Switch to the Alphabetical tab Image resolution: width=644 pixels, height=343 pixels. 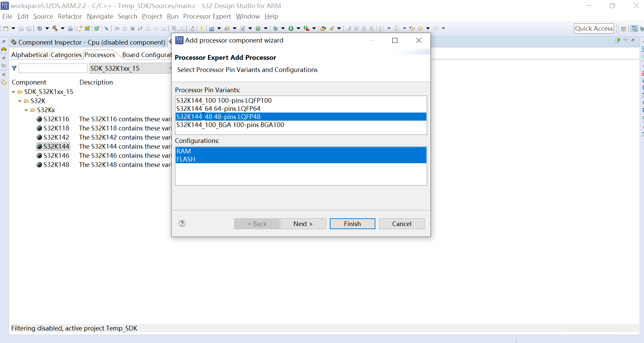click(x=29, y=55)
